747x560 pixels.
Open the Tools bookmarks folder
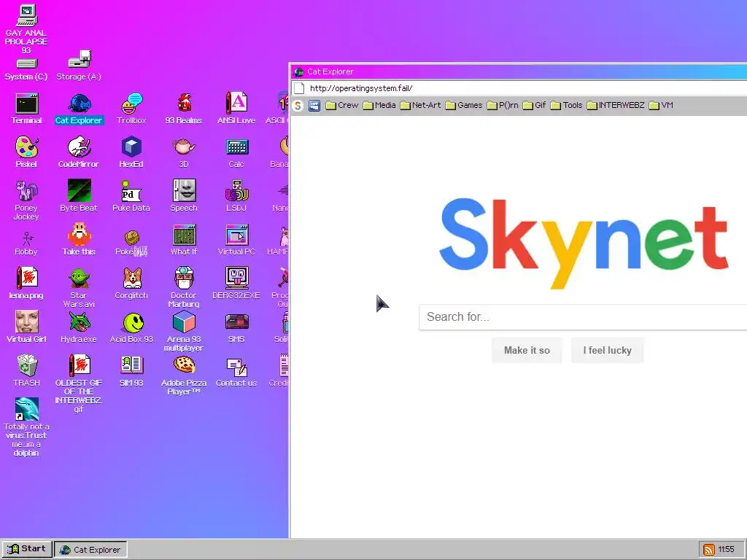click(x=566, y=105)
